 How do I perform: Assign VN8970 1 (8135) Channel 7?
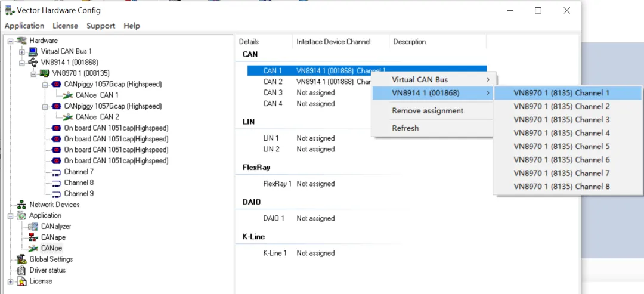568,174
